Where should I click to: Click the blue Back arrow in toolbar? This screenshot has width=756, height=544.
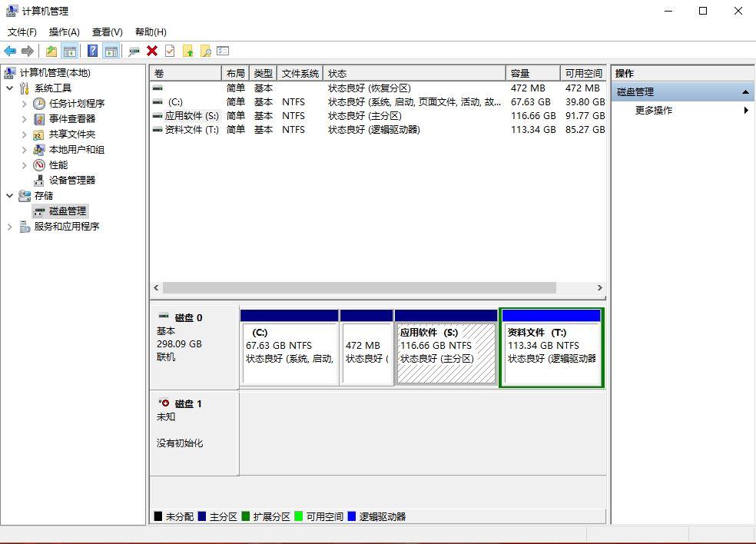pos(10,51)
